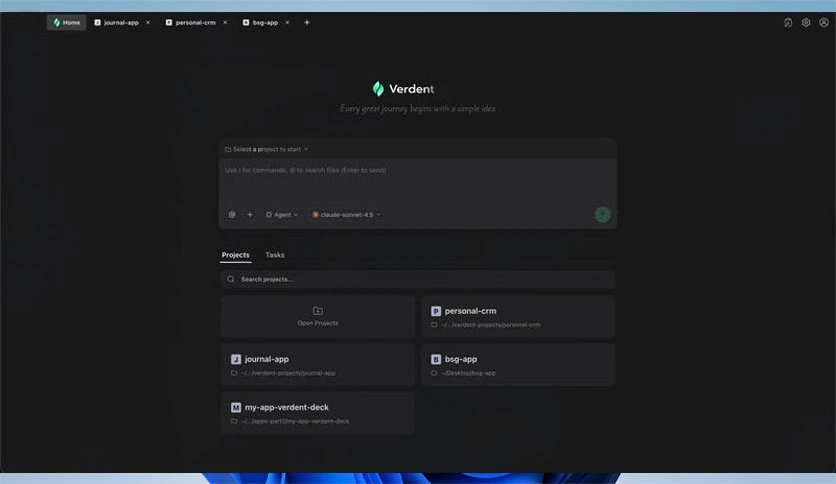Open the Agent mode dropdown

(x=282, y=215)
